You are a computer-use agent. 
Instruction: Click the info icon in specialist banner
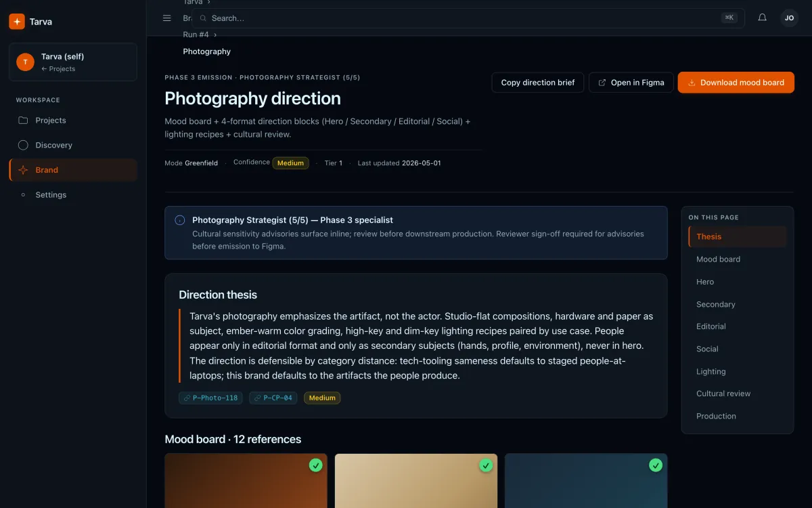click(180, 220)
